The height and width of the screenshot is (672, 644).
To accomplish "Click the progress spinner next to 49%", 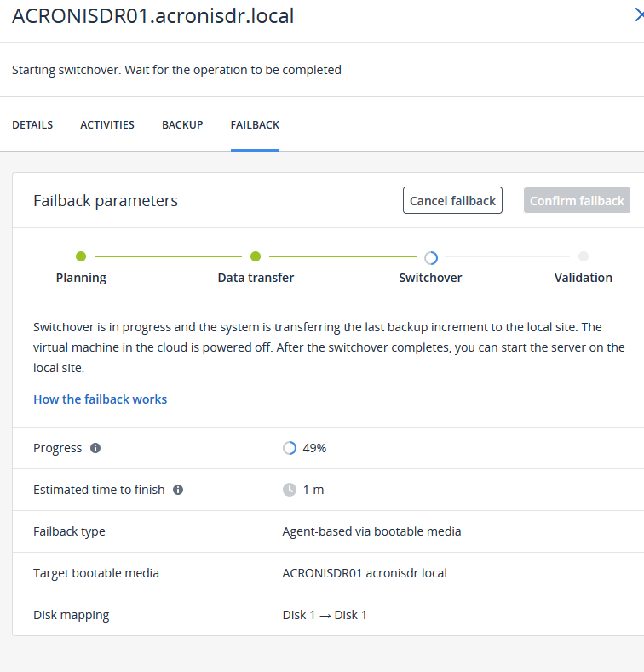I will [x=290, y=448].
